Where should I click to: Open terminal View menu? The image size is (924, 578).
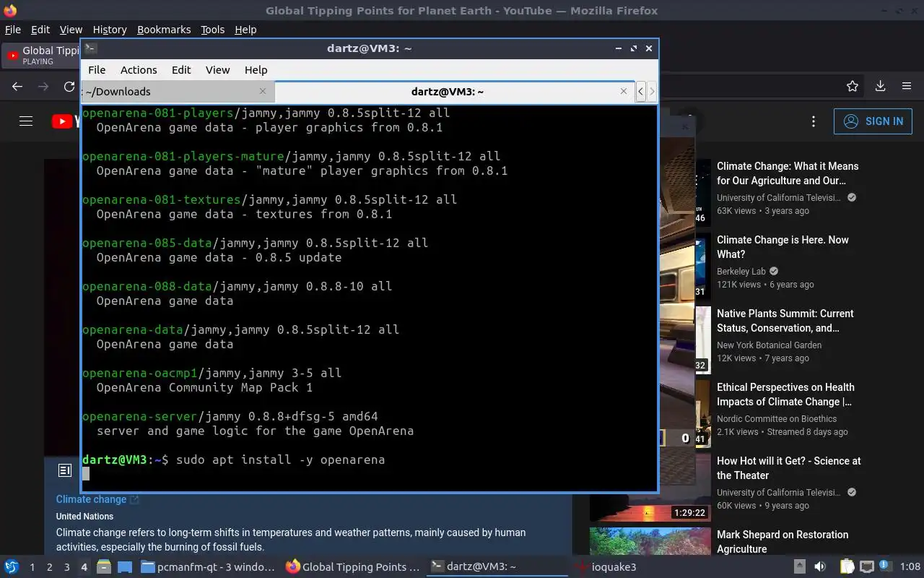217,70
